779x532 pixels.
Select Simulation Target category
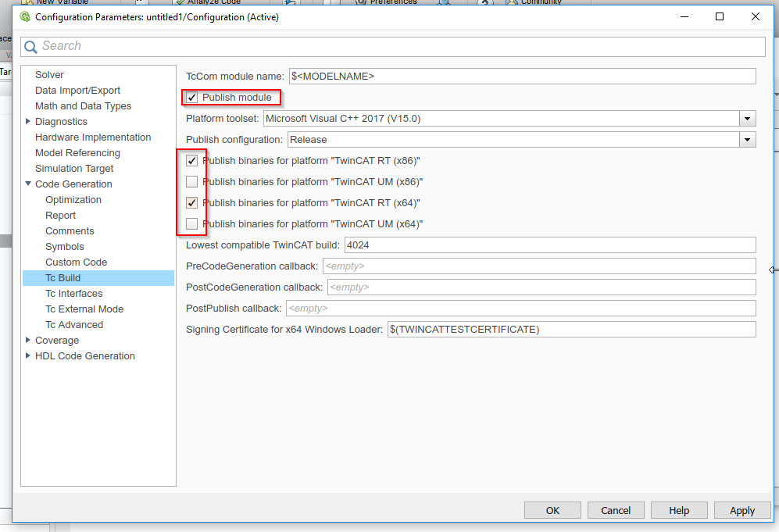tap(74, 169)
